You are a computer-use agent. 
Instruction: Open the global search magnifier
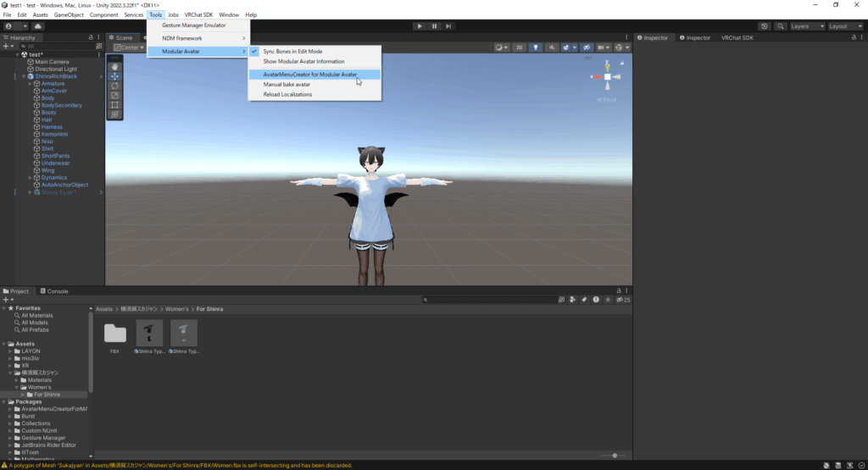[x=781, y=26]
